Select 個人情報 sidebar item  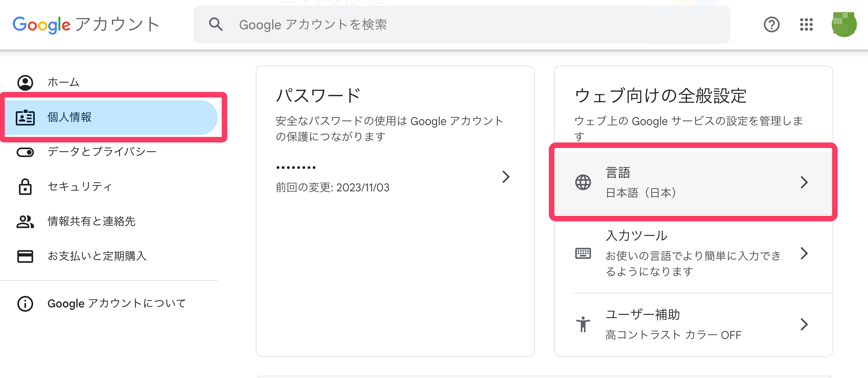(x=69, y=117)
